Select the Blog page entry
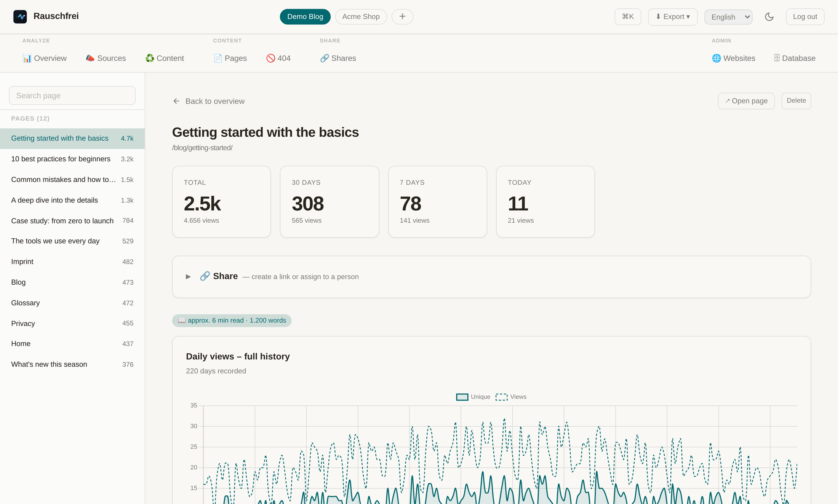Screen dimensions: 838x504 (72, 282)
